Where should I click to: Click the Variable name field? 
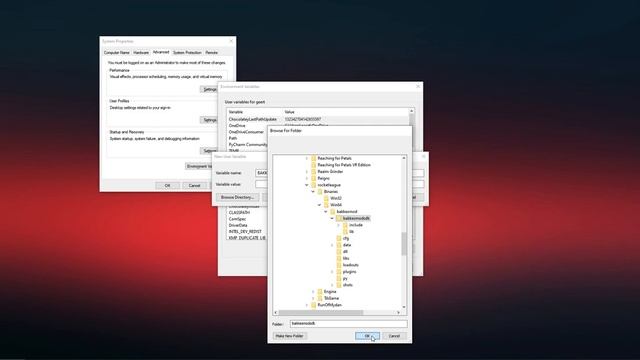(261, 173)
